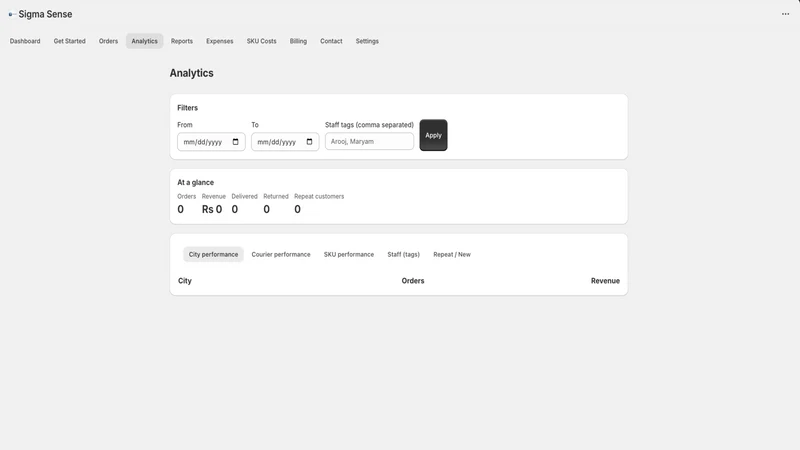The width and height of the screenshot is (800, 450).
Task: Click the Returned stat label
Action: coord(276,196)
